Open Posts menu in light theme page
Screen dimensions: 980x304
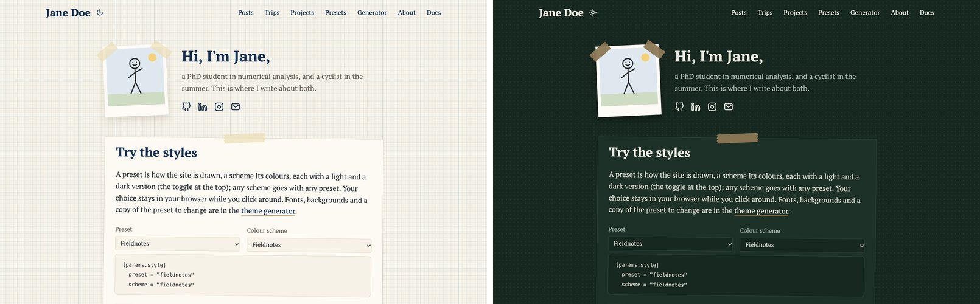click(246, 12)
